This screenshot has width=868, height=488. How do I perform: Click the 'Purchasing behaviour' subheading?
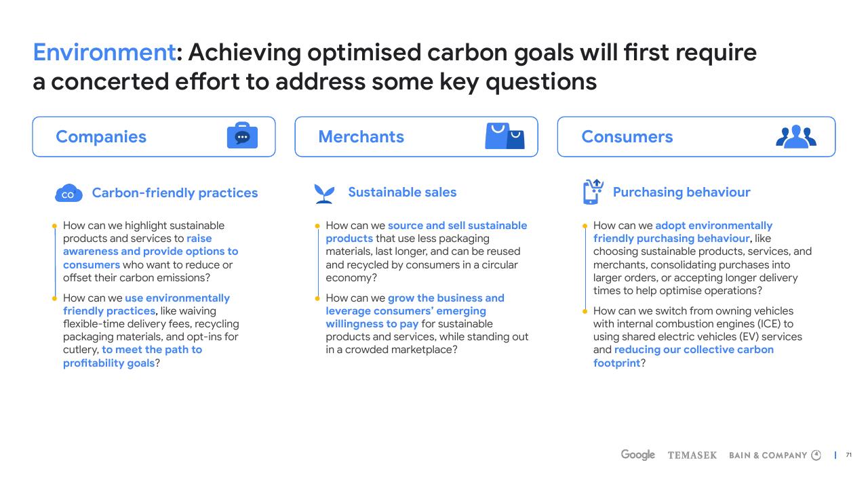[x=682, y=192]
